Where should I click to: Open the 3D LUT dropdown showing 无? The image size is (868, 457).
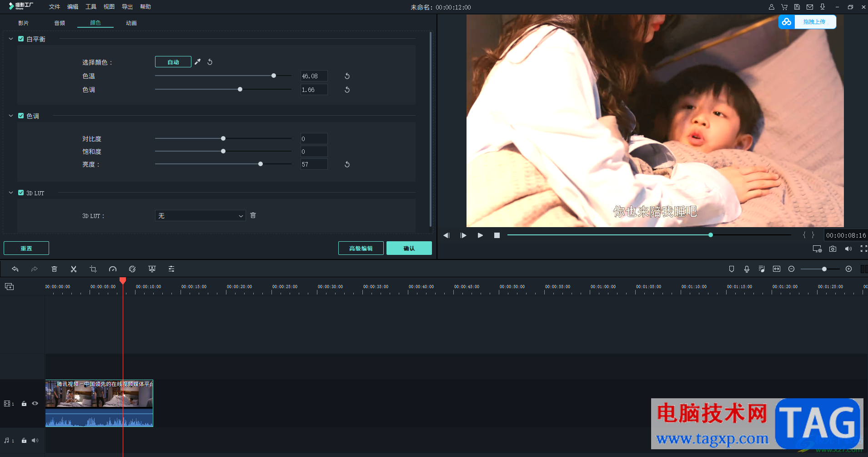(x=201, y=216)
